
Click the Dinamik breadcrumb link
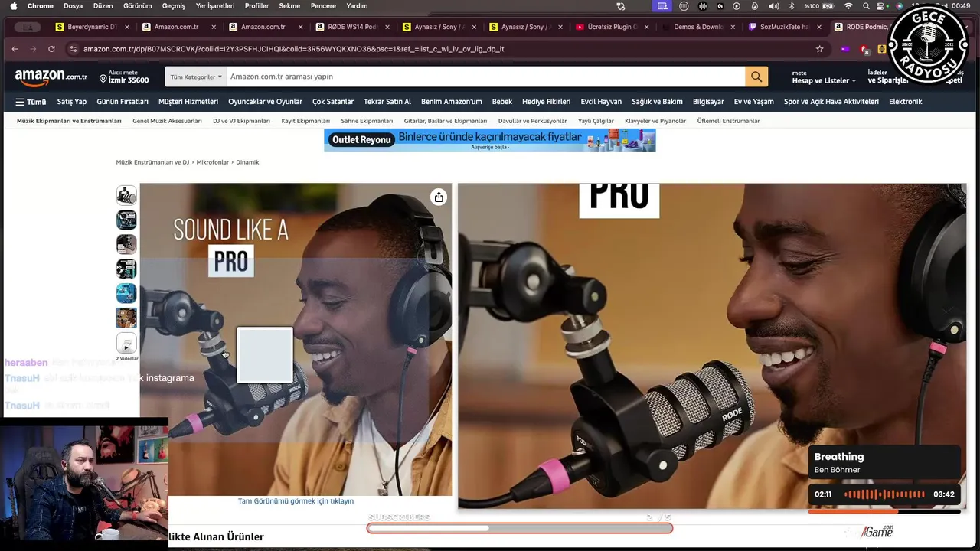[247, 162]
